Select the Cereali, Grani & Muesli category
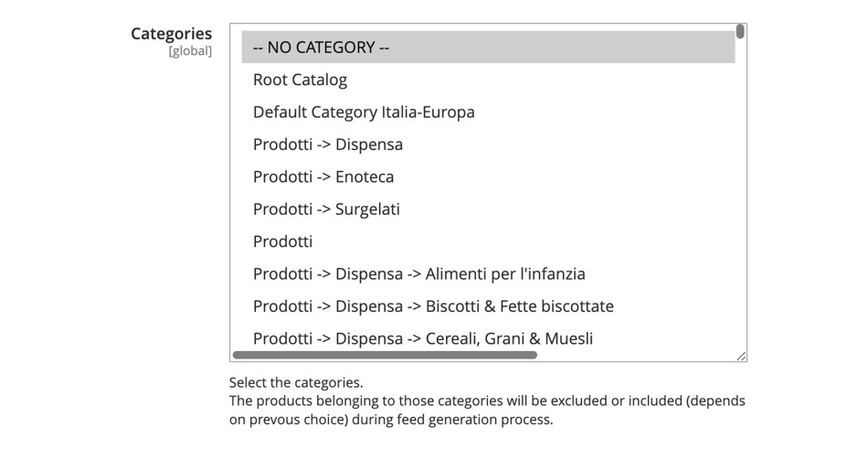Screen dimensions: 868x449 (x=422, y=338)
